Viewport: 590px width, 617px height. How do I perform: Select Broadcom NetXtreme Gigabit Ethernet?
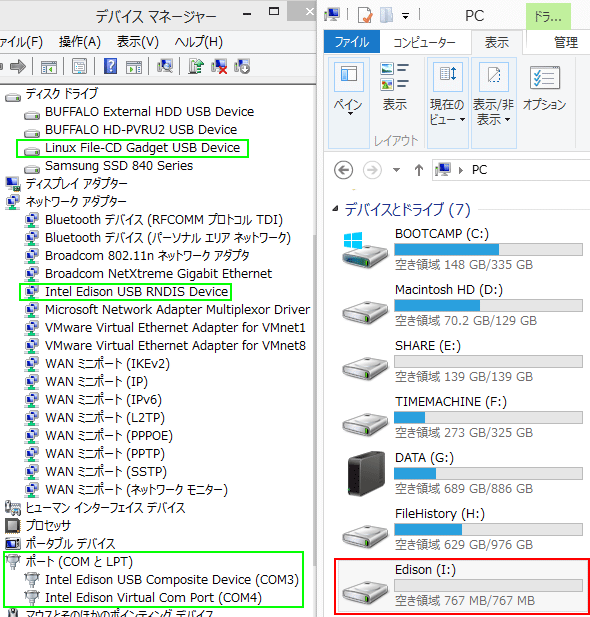(x=159, y=273)
